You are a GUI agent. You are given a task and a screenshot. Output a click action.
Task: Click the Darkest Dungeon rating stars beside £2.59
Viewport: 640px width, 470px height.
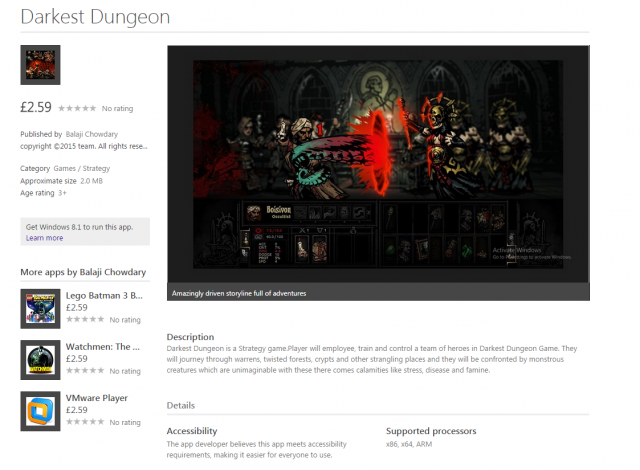77,109
